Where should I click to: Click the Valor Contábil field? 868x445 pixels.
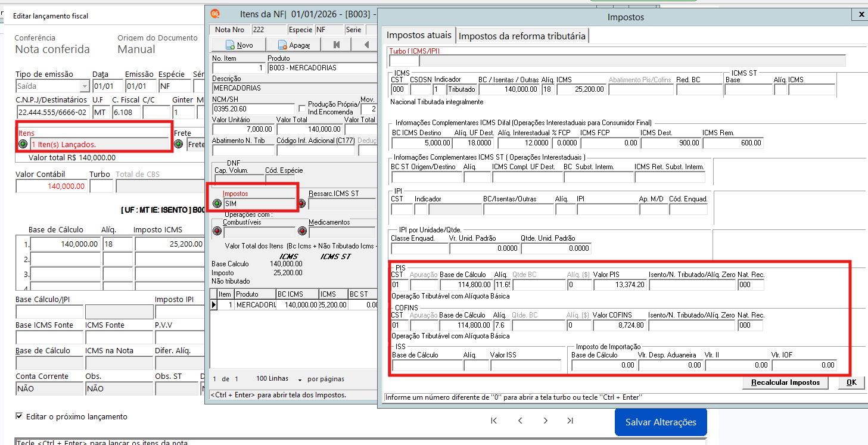[51, 186]
